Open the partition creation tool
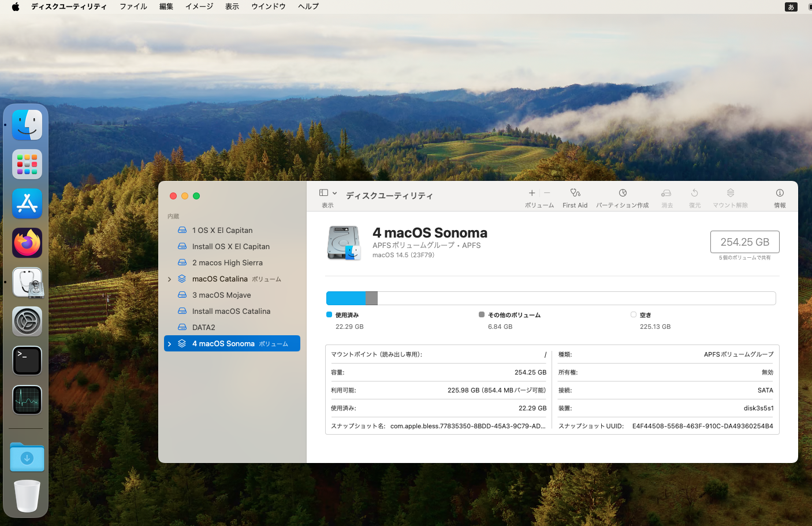Screen dimensions: 812x526 click(623, 193)
